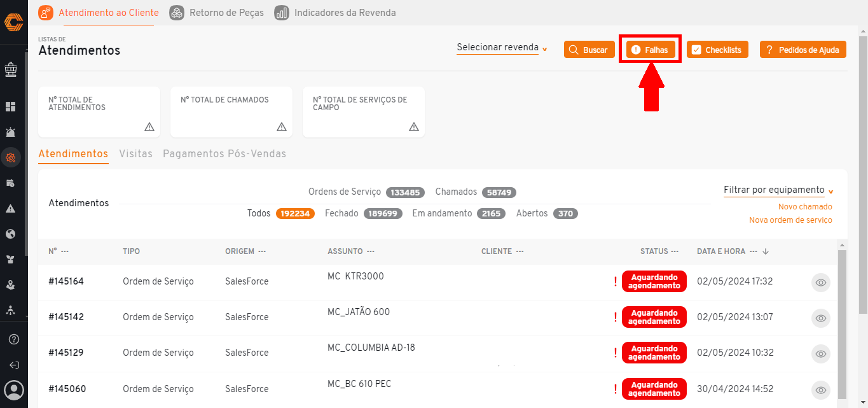View details of order #145142 eye icon
868x408 pixels.
821,318
